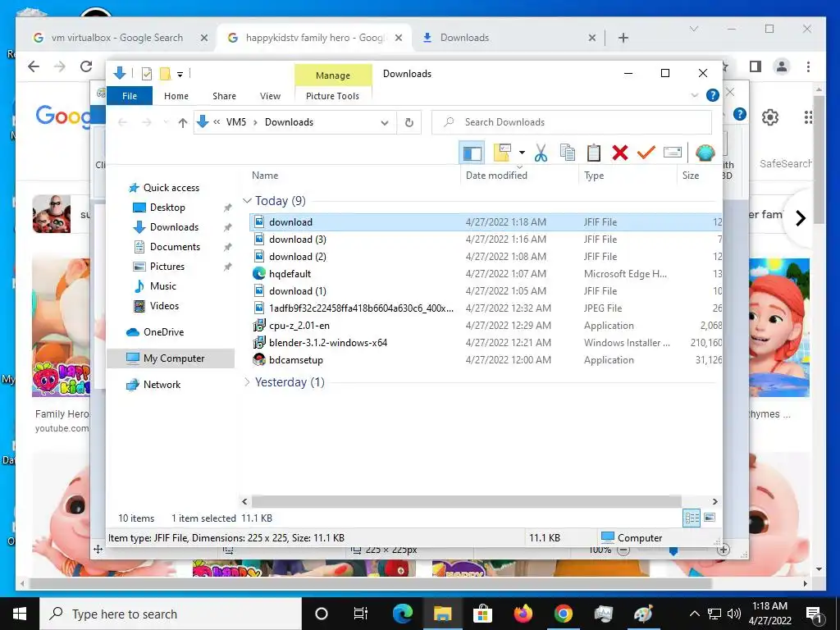840x630 pixels.
Task: Click the Paste clipboard icon
Action: [x=594, y=153]
